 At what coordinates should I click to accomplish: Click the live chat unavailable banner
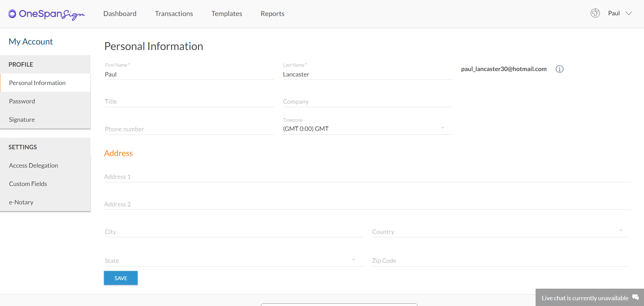(x=590, y=297)
